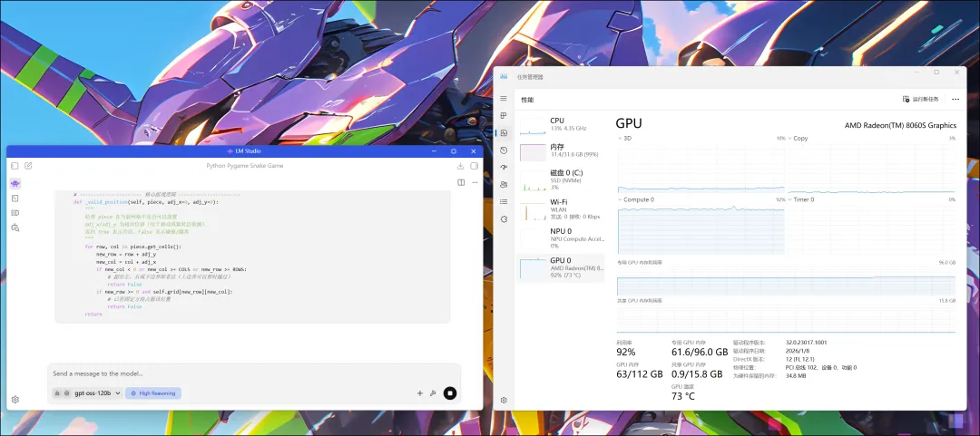
Task: Open the Compute 0 graph engine dropdown
Action: click(x=636, y=199)
